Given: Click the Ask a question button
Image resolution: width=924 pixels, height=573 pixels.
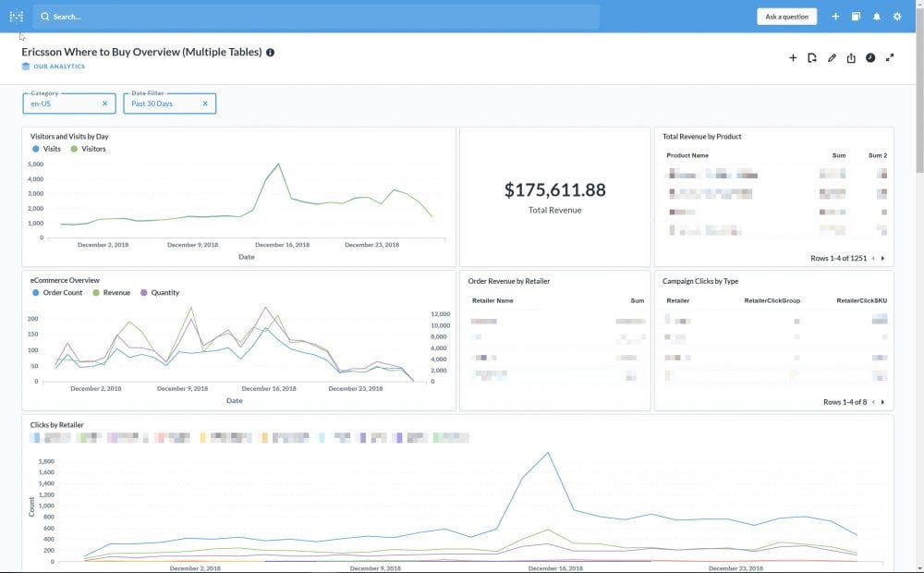Looking at the screenshot, I should pos(786,17).
